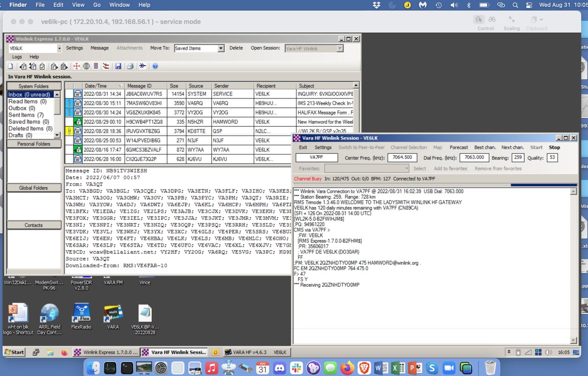Open Logs menu in Winlink Express

click(x=17, y=57)
